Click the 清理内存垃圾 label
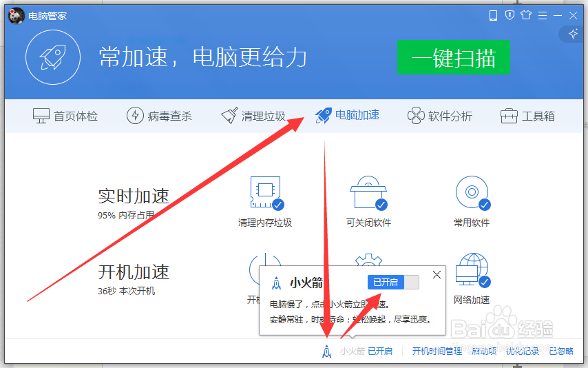588x368 pixels. point(265,223)
